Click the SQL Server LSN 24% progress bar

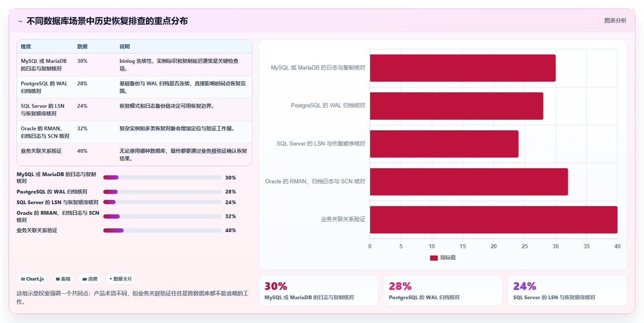tap(162, 202)
